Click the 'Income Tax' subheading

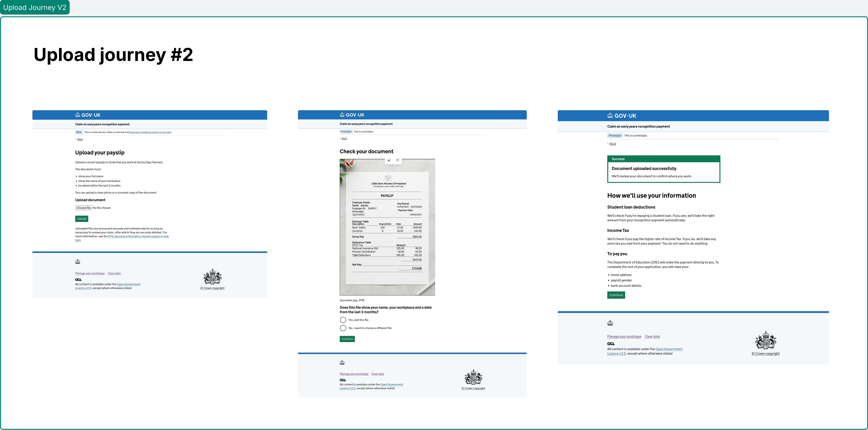pos(618,231)
